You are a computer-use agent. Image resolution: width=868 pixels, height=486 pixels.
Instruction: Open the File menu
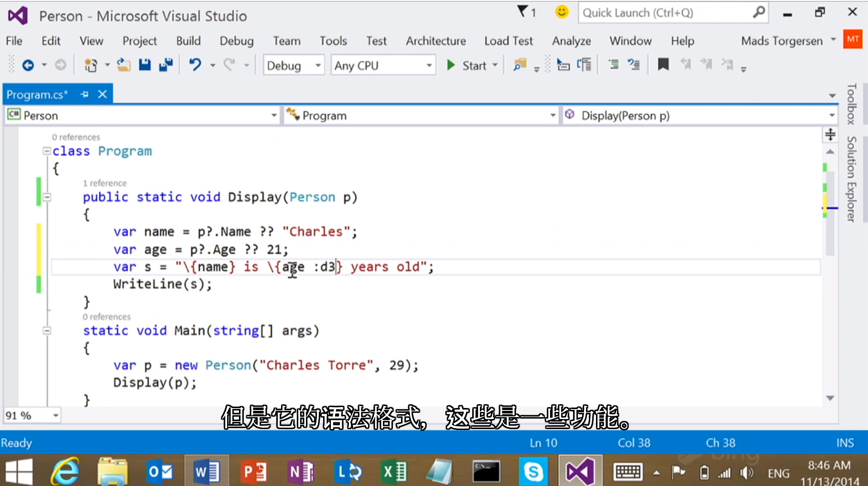14,41
